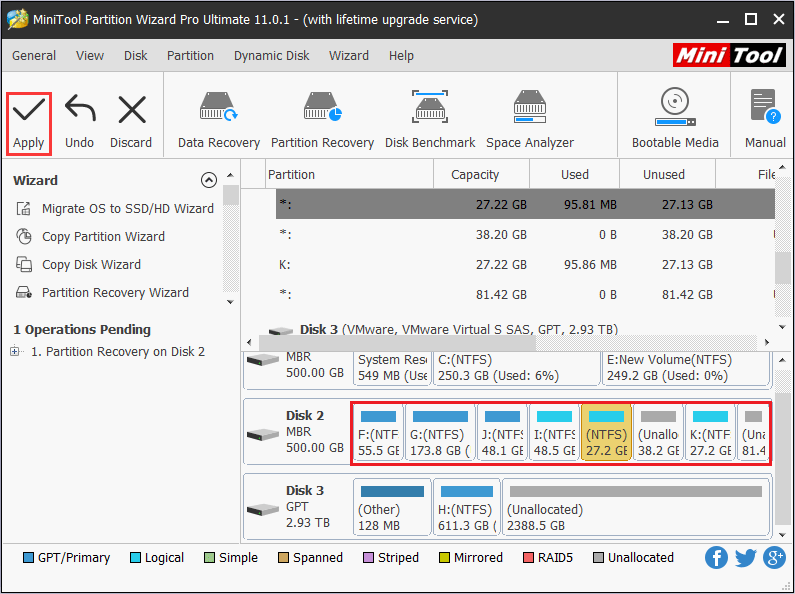Sort by Unused column header

(667, 174)
